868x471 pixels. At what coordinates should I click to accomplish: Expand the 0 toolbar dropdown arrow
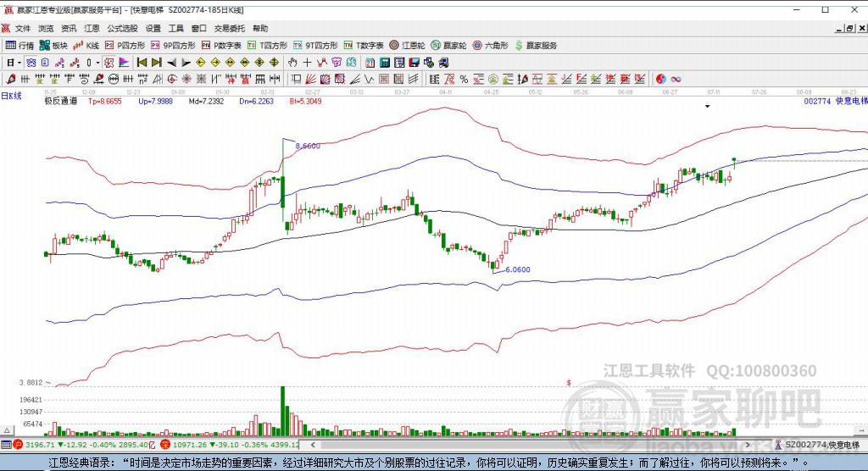click(98, 63)
